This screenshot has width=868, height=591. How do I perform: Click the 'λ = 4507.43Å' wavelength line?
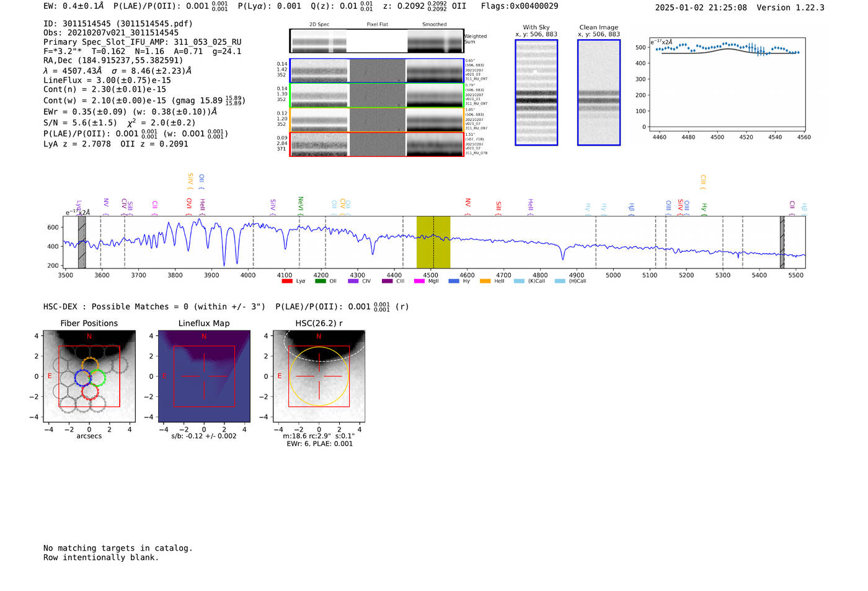pyautogui.click(x=117, y=71)
